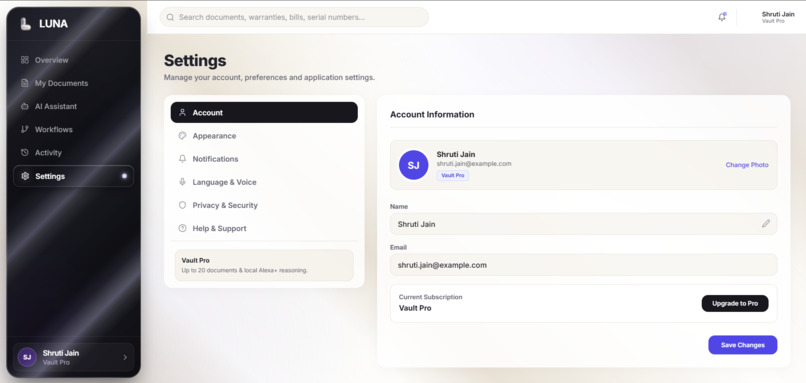The height and width of the screenshot is (383, 806).
Task: Click the Privacy & Security shield icon
Action: click(x=182, y=205)
